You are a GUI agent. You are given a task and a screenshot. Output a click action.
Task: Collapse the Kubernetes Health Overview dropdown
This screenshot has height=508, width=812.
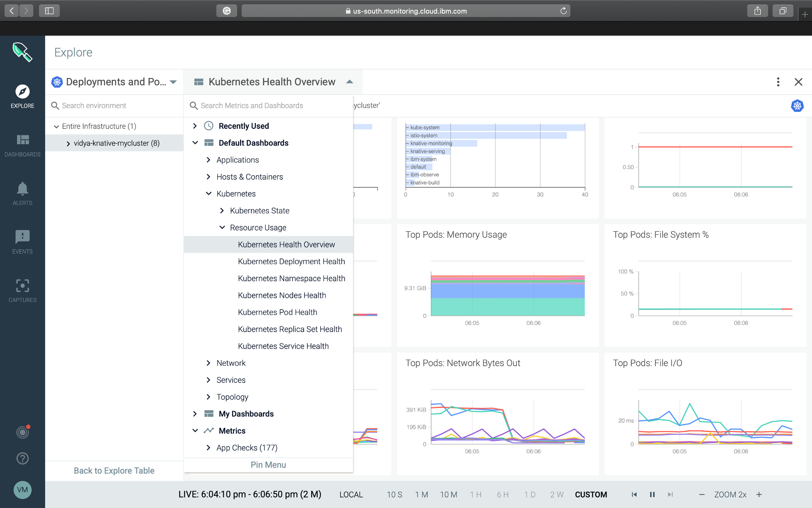tap(350, 82)
